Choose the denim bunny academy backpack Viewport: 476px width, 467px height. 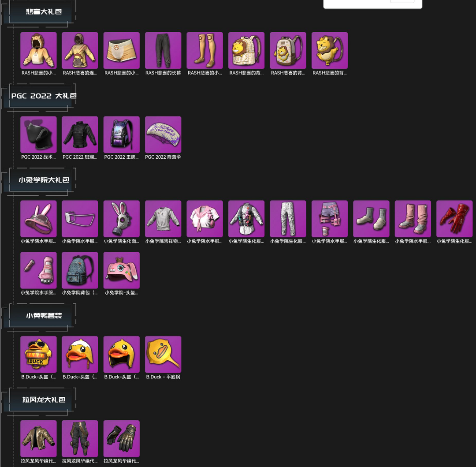[x=80, y=270]
